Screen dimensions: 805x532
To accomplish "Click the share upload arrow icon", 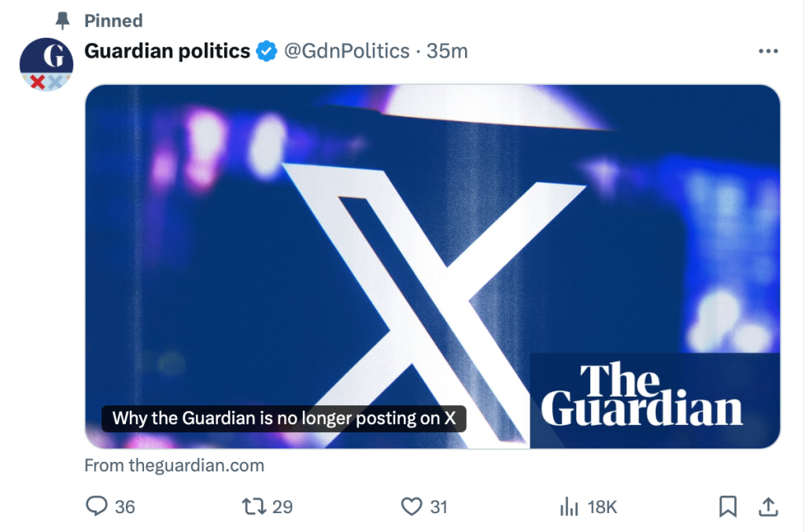I will pos(769,507).
